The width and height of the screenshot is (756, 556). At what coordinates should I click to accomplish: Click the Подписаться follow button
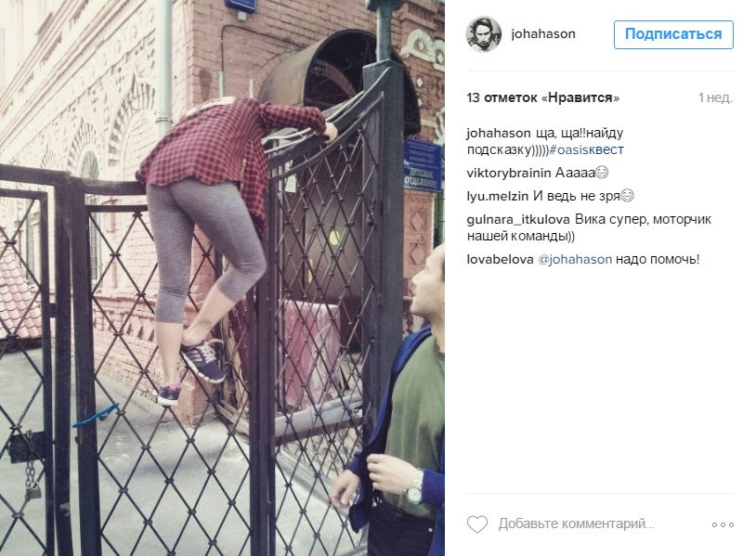673,34
